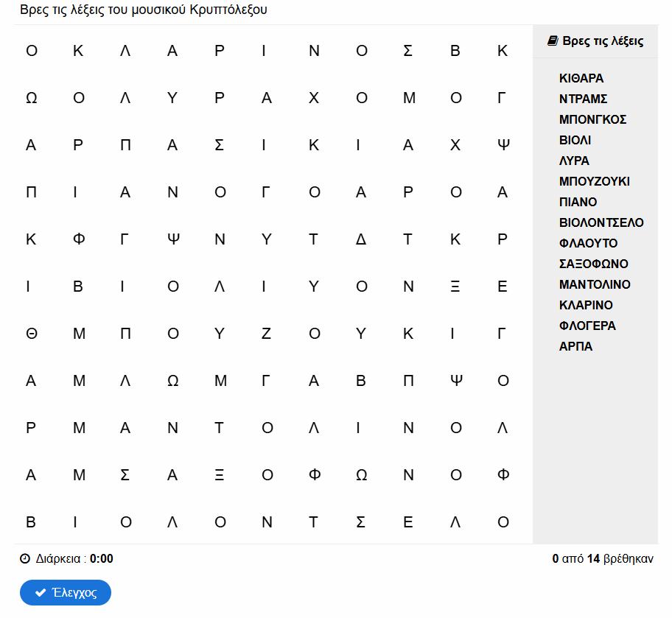
Task: Click the word ΜΠΟΝΓΚΟΣ in the list
Action: coord(592,119)
